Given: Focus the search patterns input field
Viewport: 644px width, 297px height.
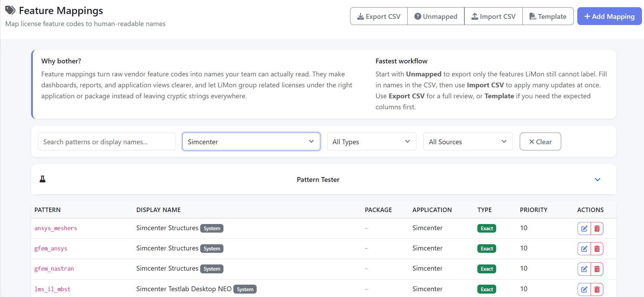Looking at the screenshot, I should coord(107,141).
